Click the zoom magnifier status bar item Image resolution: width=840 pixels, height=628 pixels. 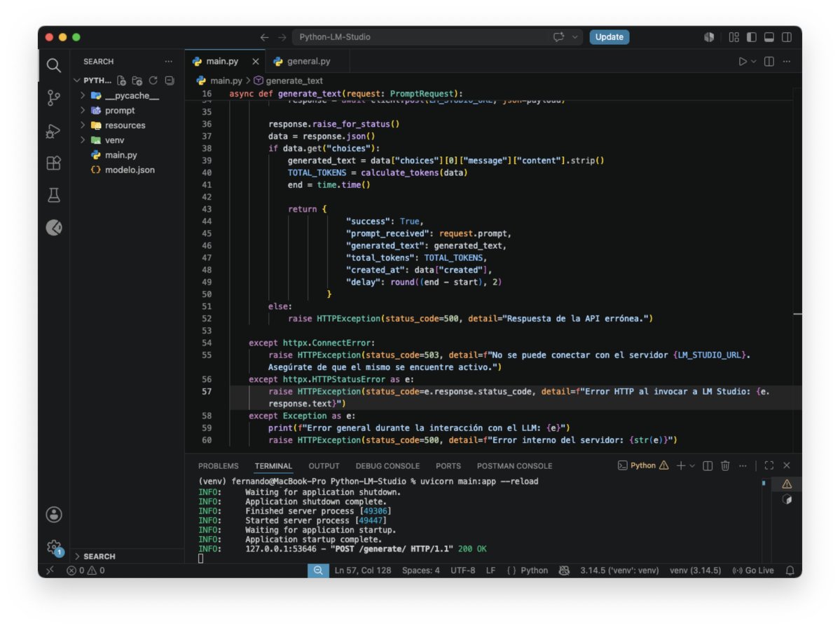point(318,571)
